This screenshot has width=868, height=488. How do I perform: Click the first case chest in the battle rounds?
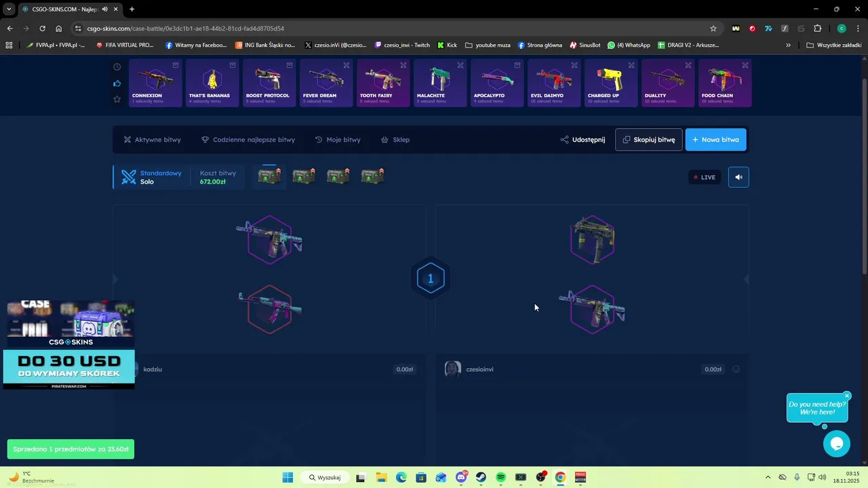coord(269,176)
